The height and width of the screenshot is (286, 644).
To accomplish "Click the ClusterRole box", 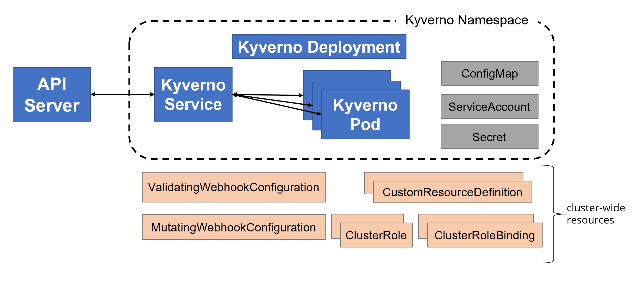I will point(376,235).
